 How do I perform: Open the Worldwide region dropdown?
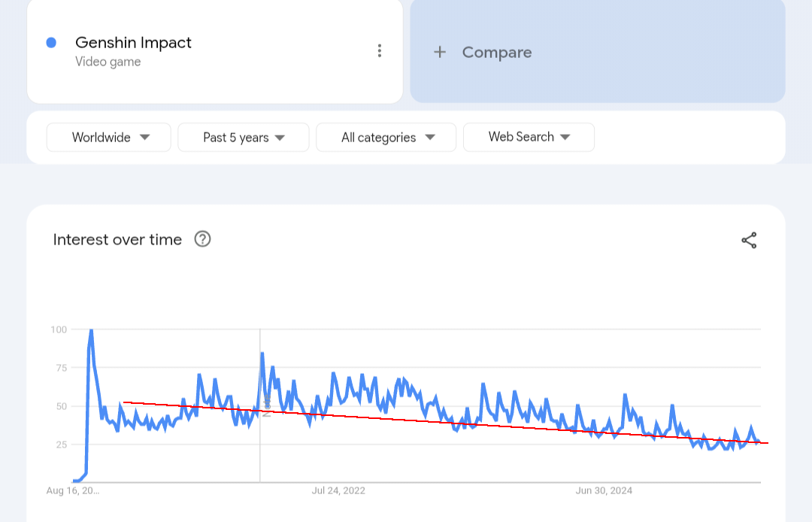point(109,138)
